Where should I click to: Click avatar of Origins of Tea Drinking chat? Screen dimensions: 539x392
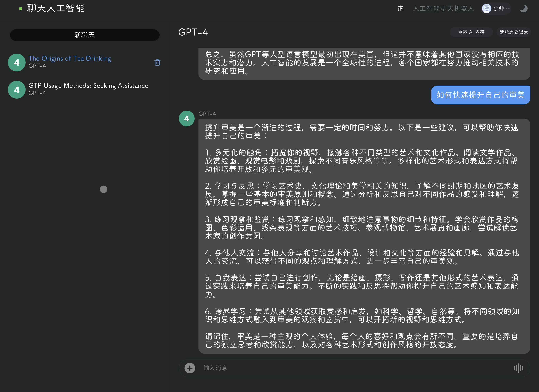tap(17, 63)
